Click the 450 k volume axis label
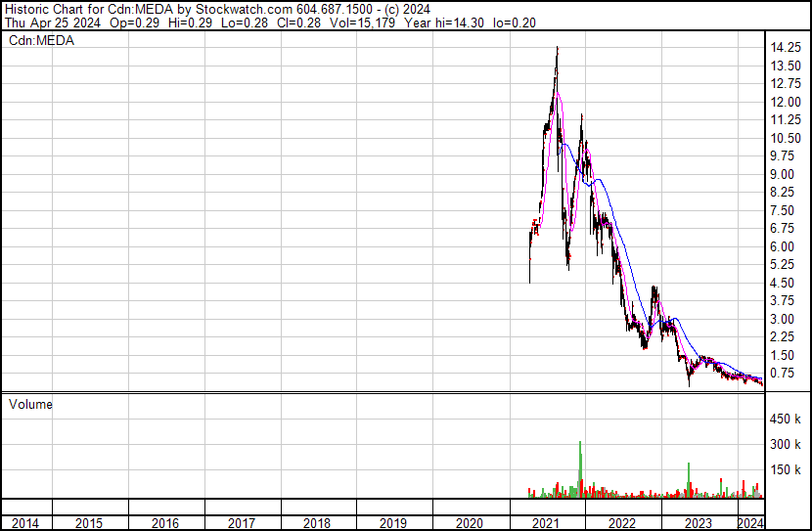The width and height of the screenshot is (812, 531). (x=786, y=419)
